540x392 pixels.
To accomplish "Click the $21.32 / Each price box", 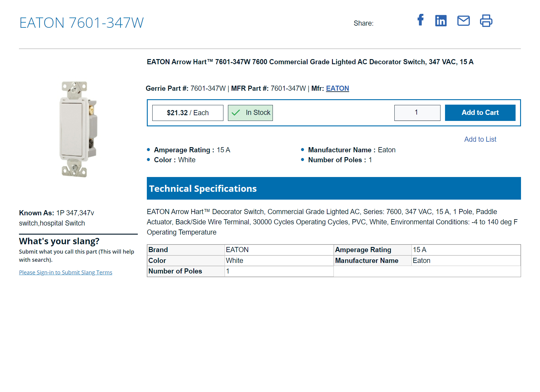I will (x=188, y=113).
